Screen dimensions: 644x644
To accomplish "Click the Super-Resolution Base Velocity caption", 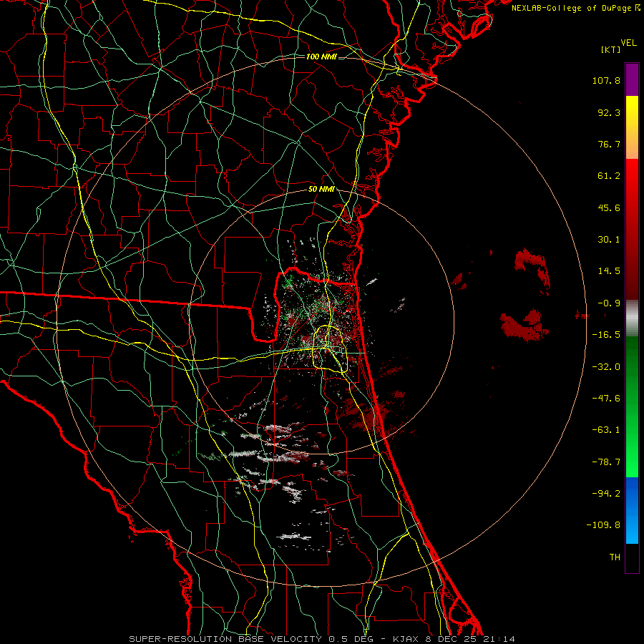I will click(x=321, y=639).
